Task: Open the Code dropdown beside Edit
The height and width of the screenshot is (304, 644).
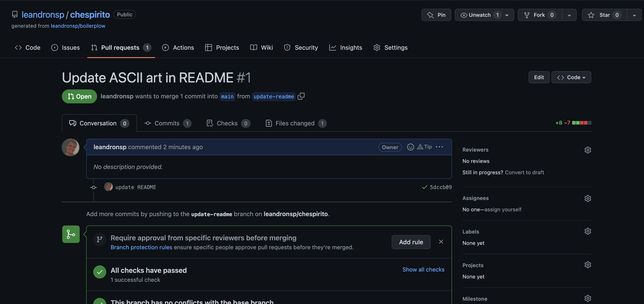Action: click(571, 77)
